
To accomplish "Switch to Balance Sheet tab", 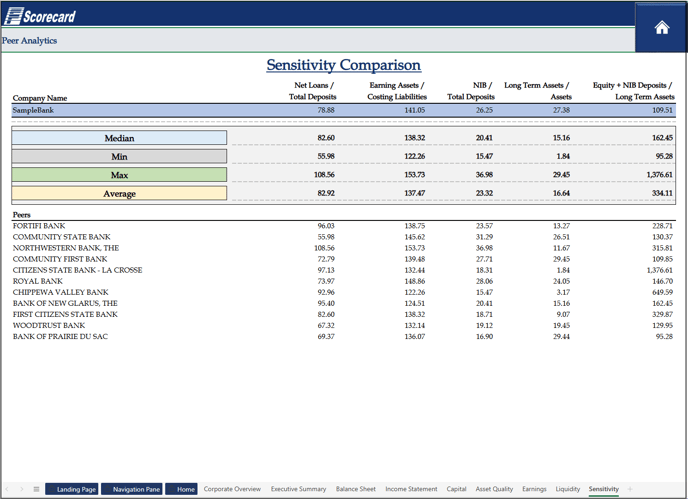I will 356,489.
